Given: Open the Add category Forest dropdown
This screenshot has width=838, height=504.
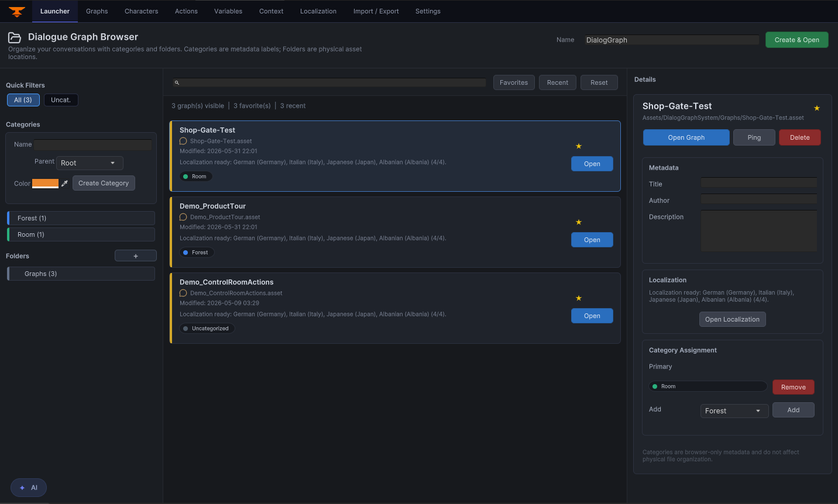Looking at the screenshot, I should coord(734,411).
